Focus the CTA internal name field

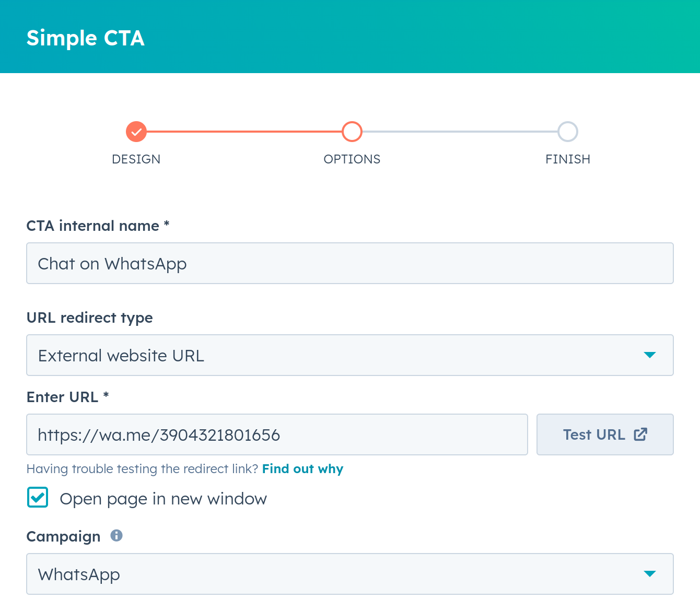pyautogui.click(x=350, y=263)
